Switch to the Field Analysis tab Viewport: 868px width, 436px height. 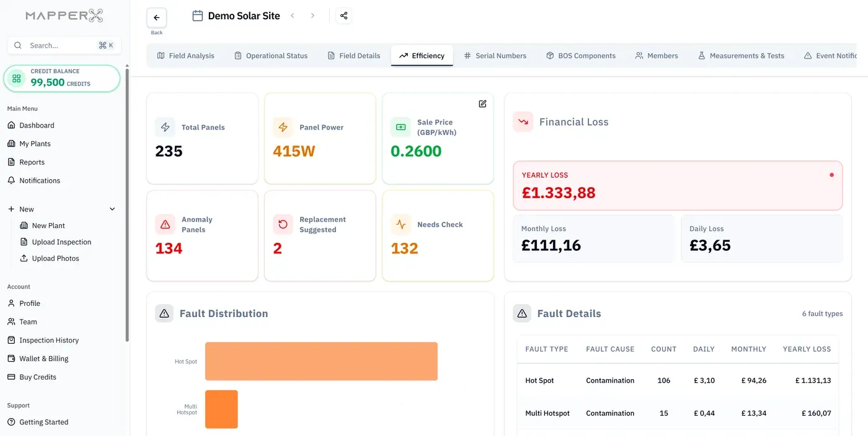(185, 56)
